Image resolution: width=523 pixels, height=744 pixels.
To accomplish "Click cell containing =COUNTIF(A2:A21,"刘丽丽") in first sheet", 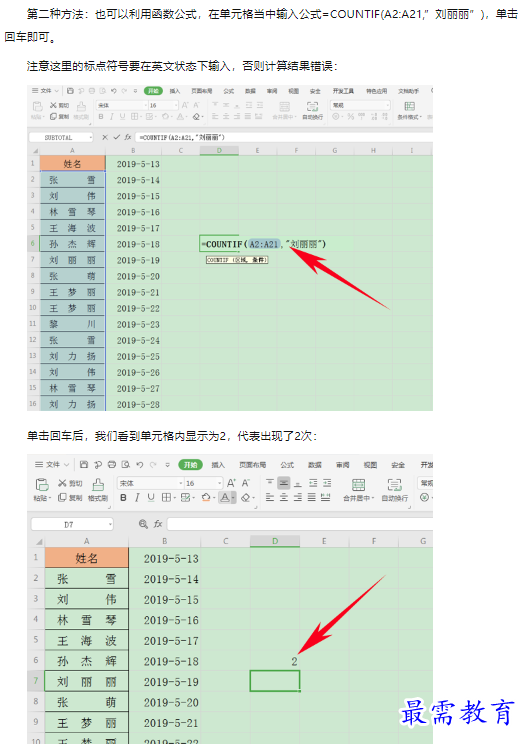I will 264,244.
